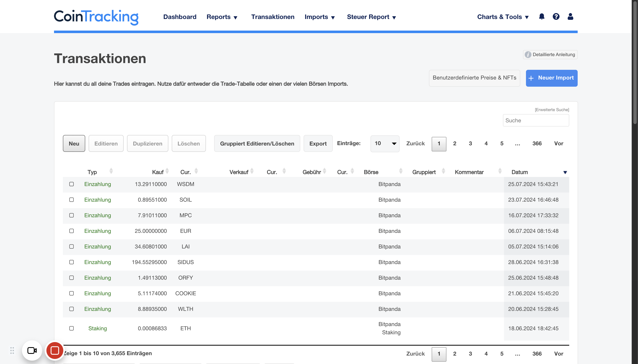The width and height of the screenshot is (638, 364).
Task: Sort by the Gruppiert column arrows
Action: 443,171
